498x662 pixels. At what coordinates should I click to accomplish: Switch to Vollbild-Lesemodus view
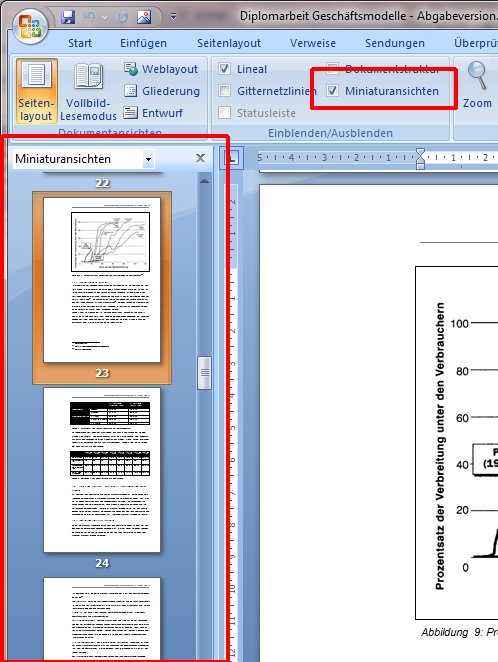pyautogui.click(x=88, y=91)
